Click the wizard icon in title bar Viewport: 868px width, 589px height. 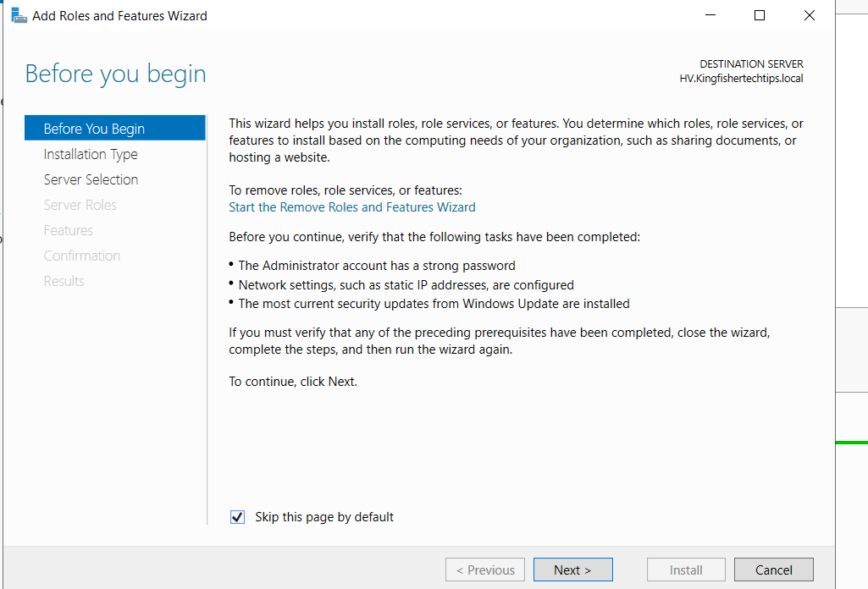pos(19,15)
